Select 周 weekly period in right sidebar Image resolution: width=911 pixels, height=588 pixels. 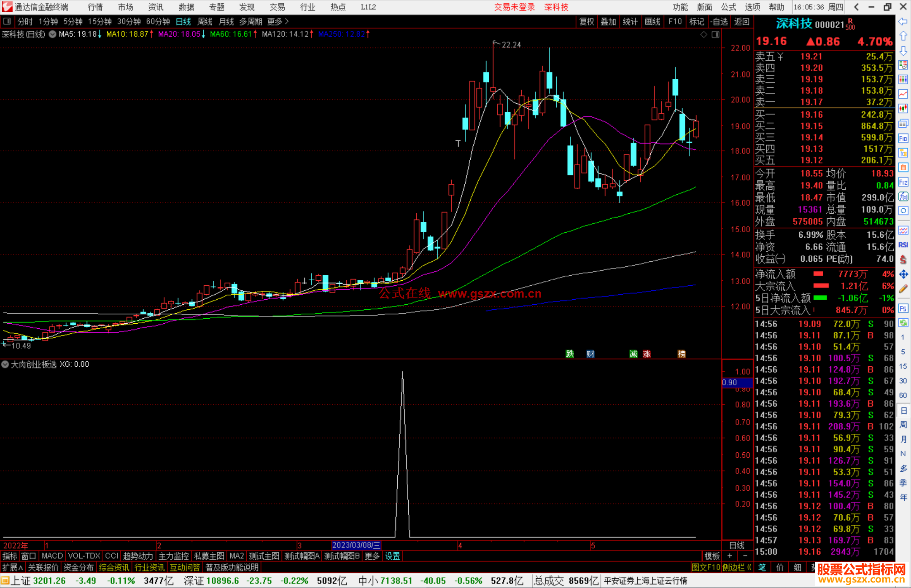tap(903, 425)
